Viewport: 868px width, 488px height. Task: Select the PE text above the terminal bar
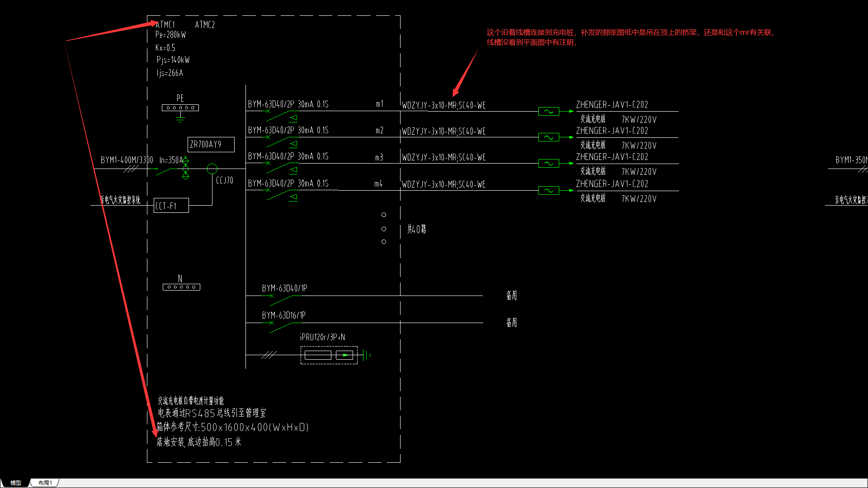tap(180, 99)
